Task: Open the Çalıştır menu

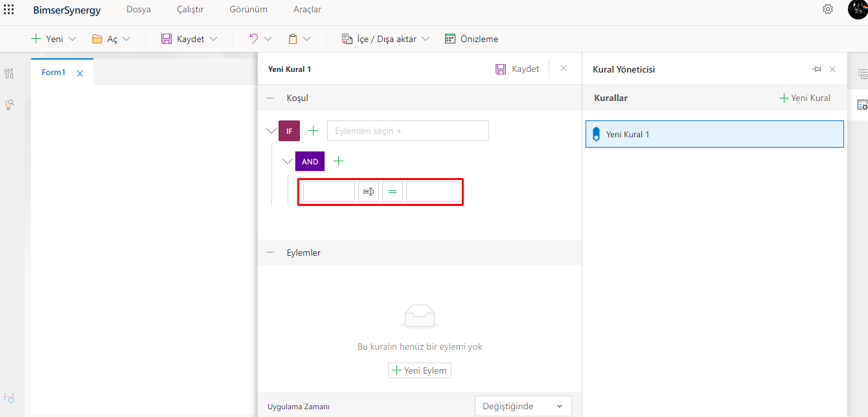Action: [190, 10]
